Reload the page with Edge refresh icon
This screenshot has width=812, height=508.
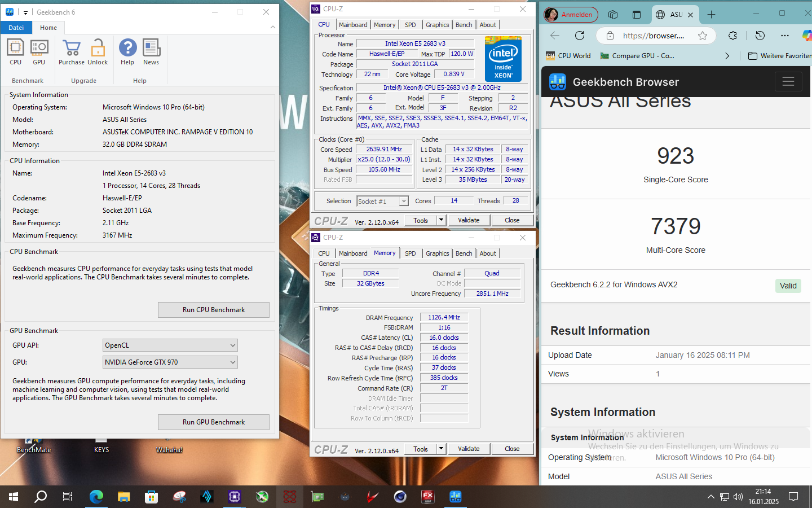coord(580,36)
